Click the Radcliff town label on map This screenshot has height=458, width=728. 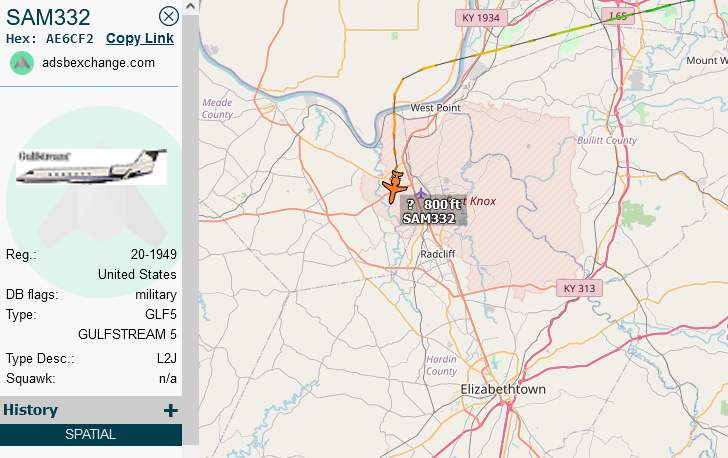[438, 254]
